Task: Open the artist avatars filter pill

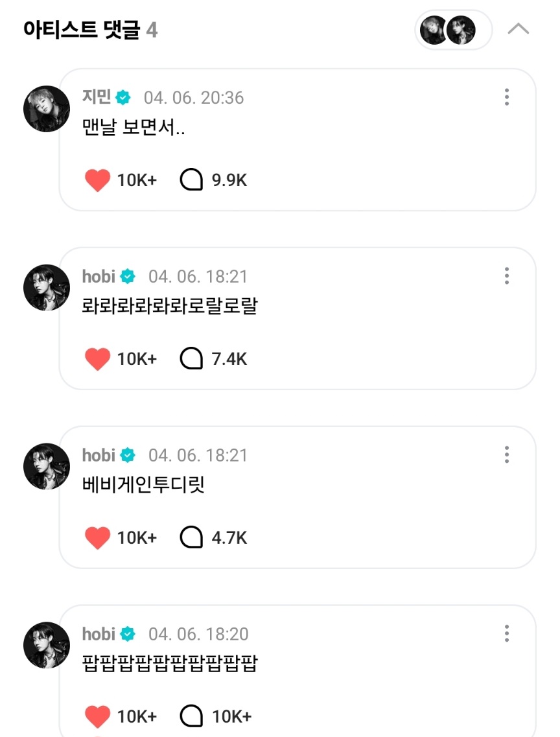Action: click(x=453, y=30)
